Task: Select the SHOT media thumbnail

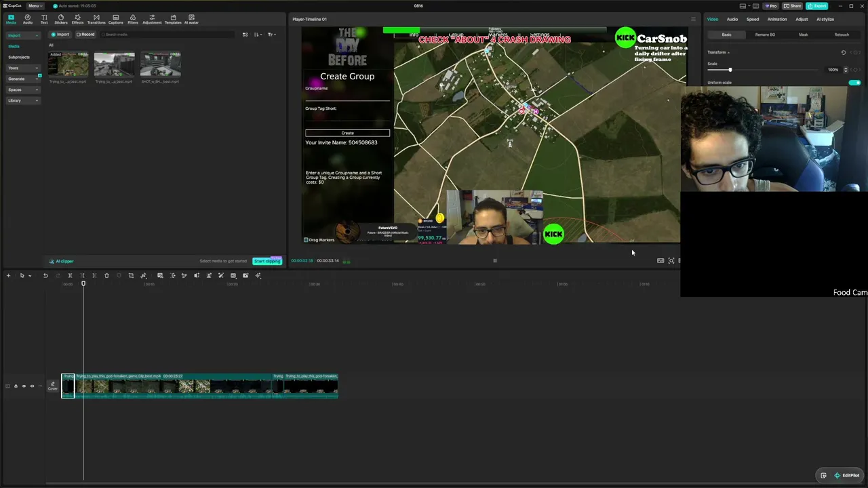Action: [x=161, y=64]
